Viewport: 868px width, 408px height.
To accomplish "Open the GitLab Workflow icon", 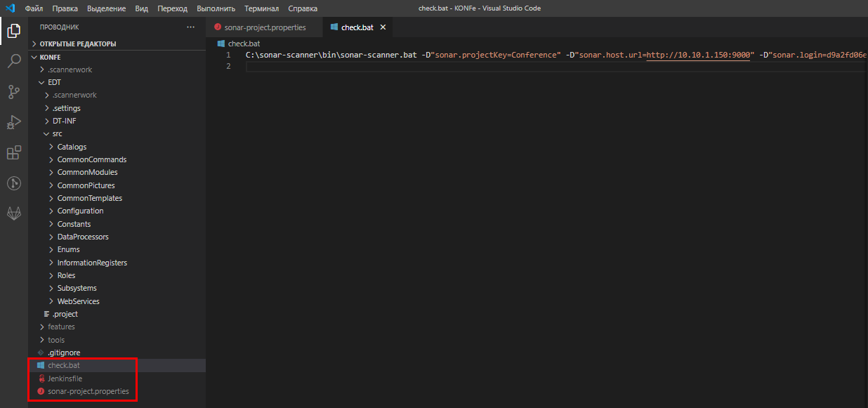I will pyautogui.click(x=13, y=213).
